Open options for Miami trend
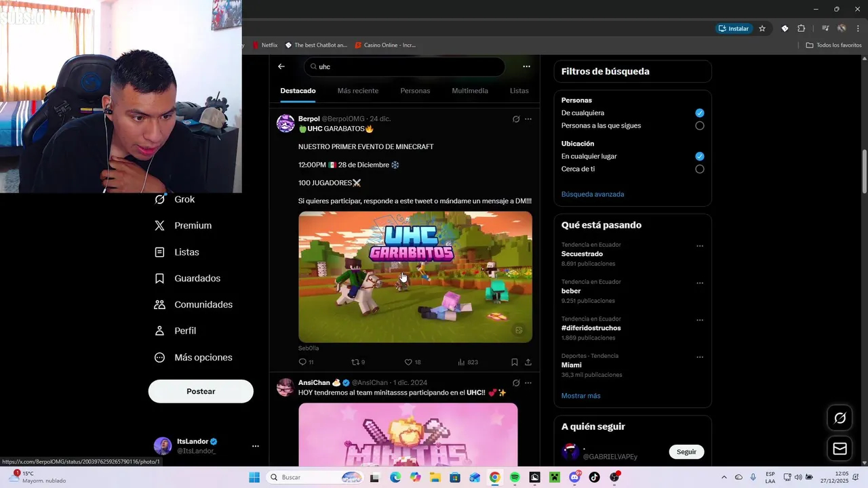 [x=700, y=357]
